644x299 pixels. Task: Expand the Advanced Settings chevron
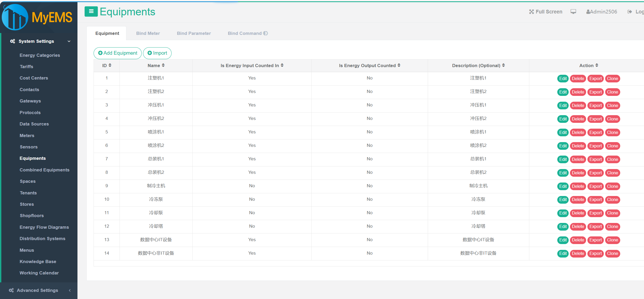tap(70, 290)
